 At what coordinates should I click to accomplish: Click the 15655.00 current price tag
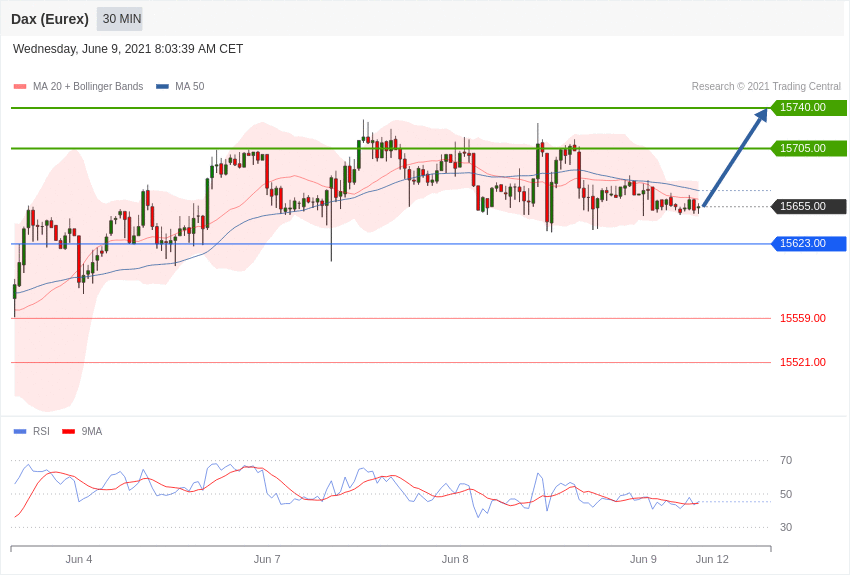coord(809,206)
